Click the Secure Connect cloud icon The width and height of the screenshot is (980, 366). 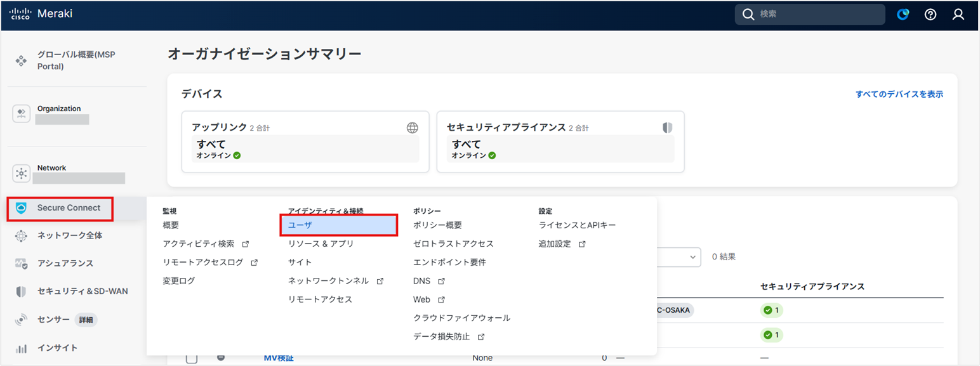click(x=22, y=208)
